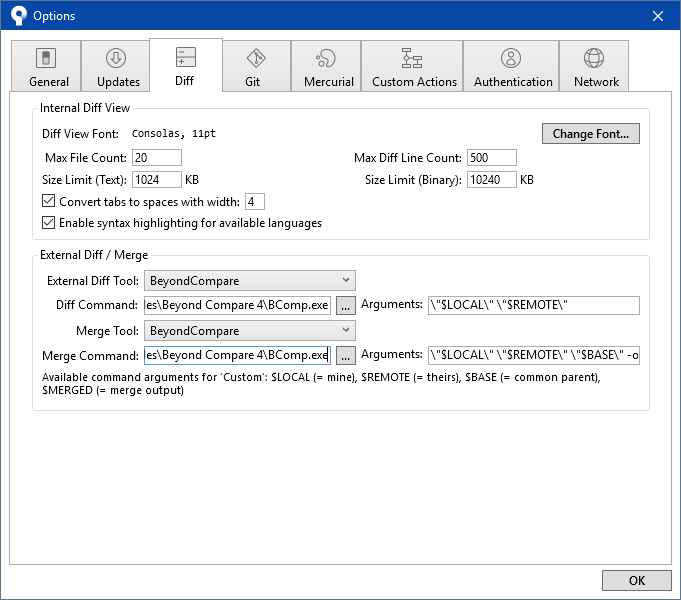
Task: Browse for the Merge Command executable
Action: tap(346, 355)
